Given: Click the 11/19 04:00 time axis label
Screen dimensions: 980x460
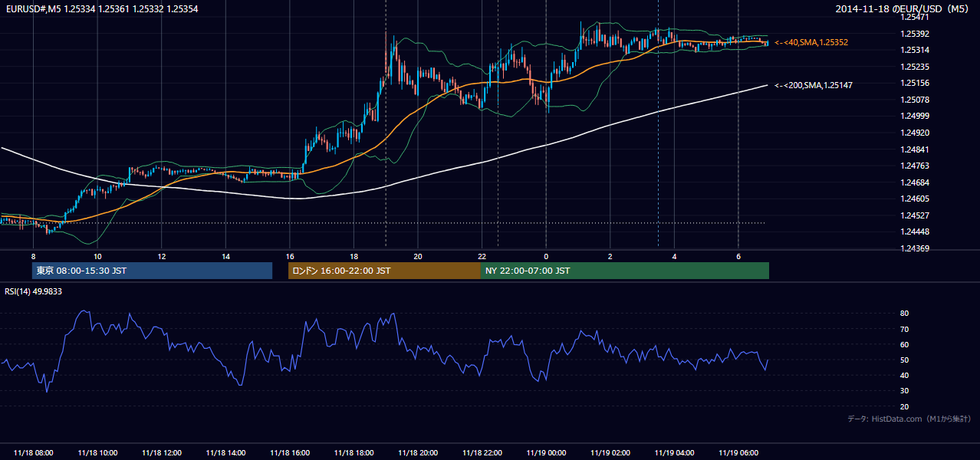Looking at the screenshot, I should (x=674, y=452).
